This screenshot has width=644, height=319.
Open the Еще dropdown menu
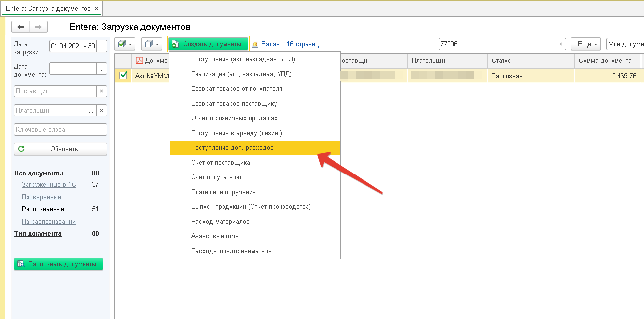click(x=586, y=44)
